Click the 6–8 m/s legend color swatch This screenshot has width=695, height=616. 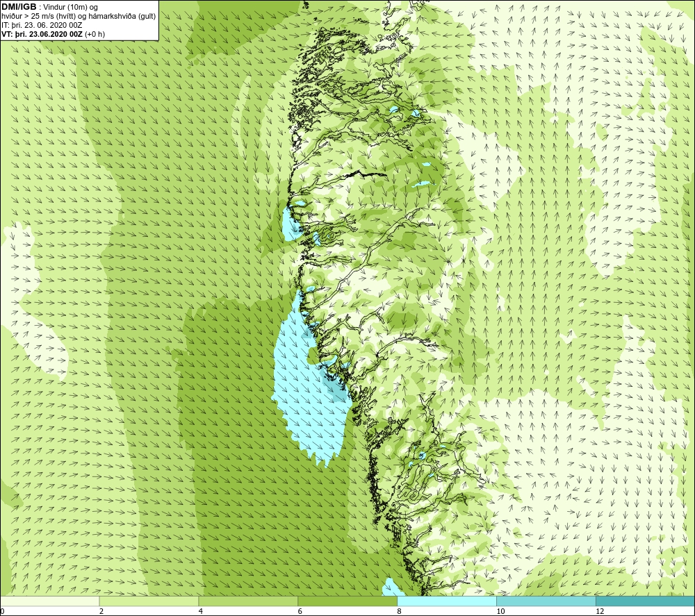[347, 601]
